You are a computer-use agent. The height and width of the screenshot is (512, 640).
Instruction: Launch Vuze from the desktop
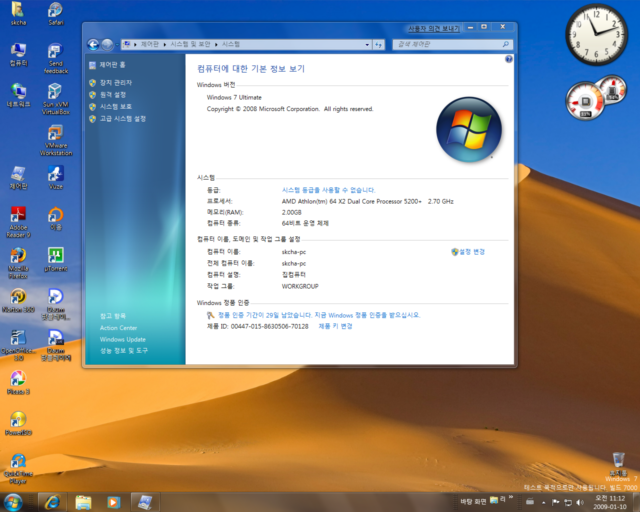tap(56, 178)
